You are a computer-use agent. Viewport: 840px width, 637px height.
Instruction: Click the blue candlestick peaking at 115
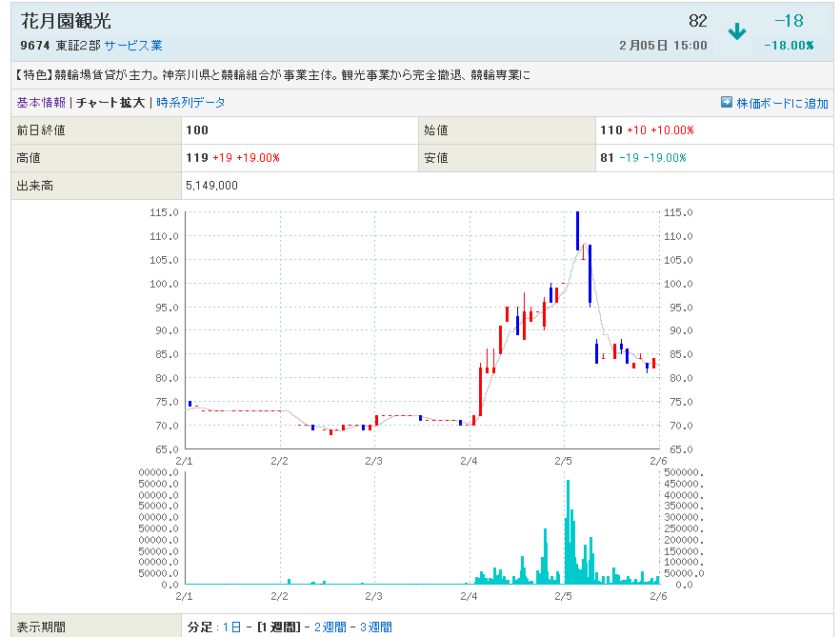577,229
